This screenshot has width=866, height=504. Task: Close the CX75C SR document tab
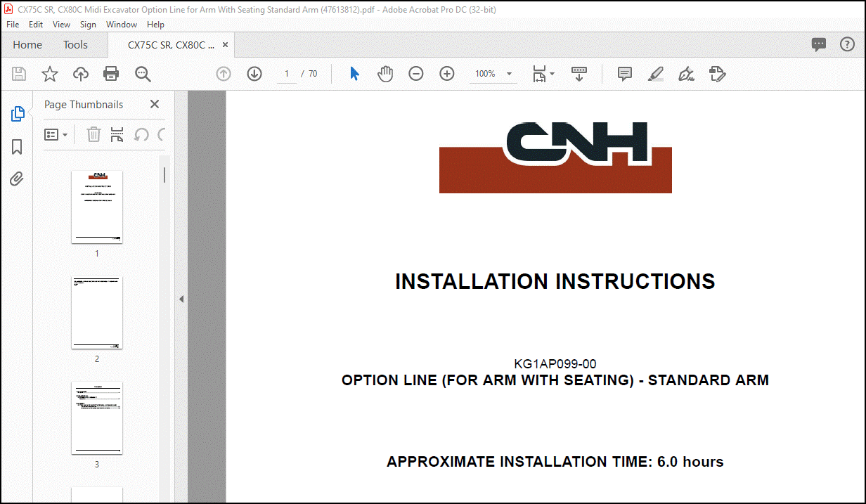tap(225, 44)
